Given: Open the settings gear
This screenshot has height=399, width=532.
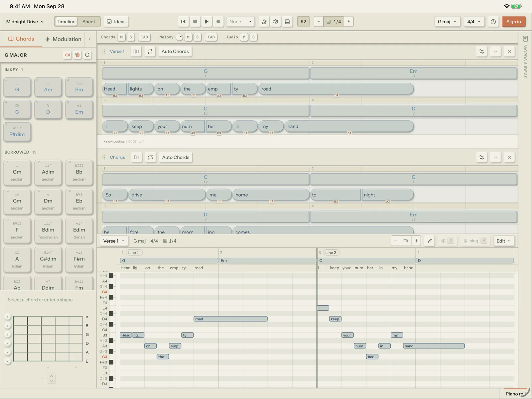Looking at the screenshot, I should (276, 22).
